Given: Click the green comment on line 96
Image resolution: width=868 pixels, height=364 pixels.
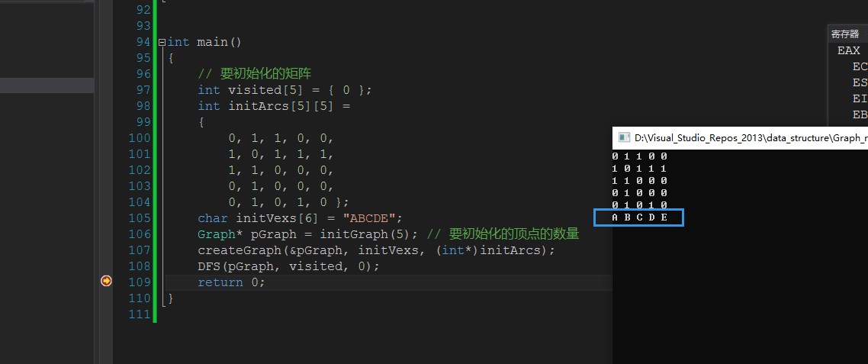Looking at the screenshot, I should coord(254,74).
